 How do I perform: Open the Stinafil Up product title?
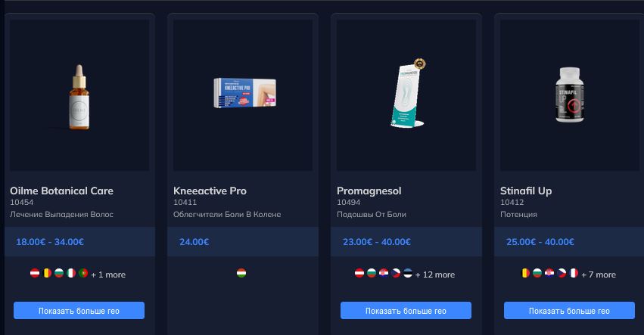click(x=526, y=191)
